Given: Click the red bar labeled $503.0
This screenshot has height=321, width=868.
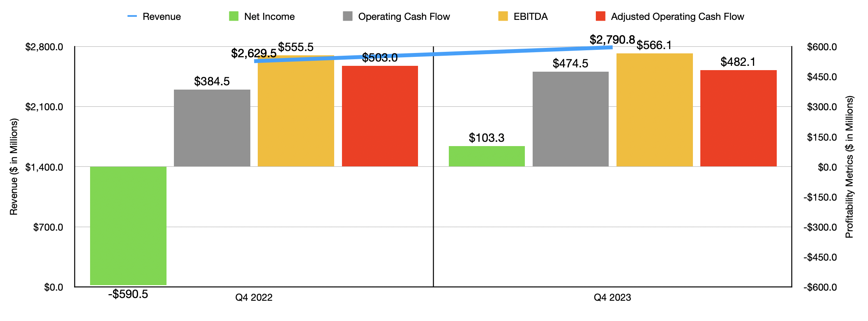Looking at the screenshot, I should [x=380, y=116].
